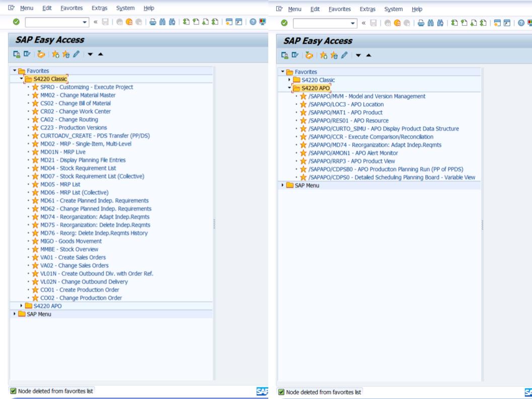
Task: Open the System menu in the right window
Action: (x=394, y=9)
